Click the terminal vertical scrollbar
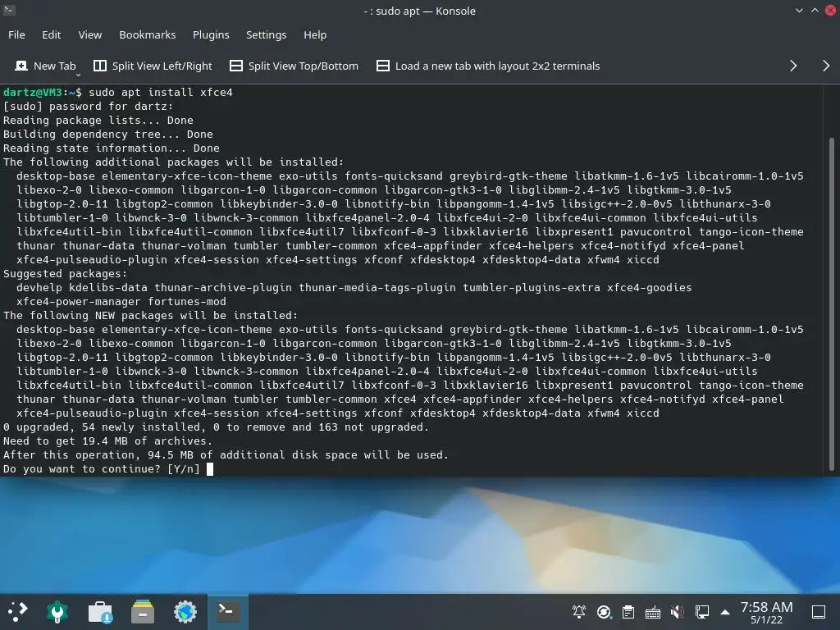The image size is (840, 630). 832,304
